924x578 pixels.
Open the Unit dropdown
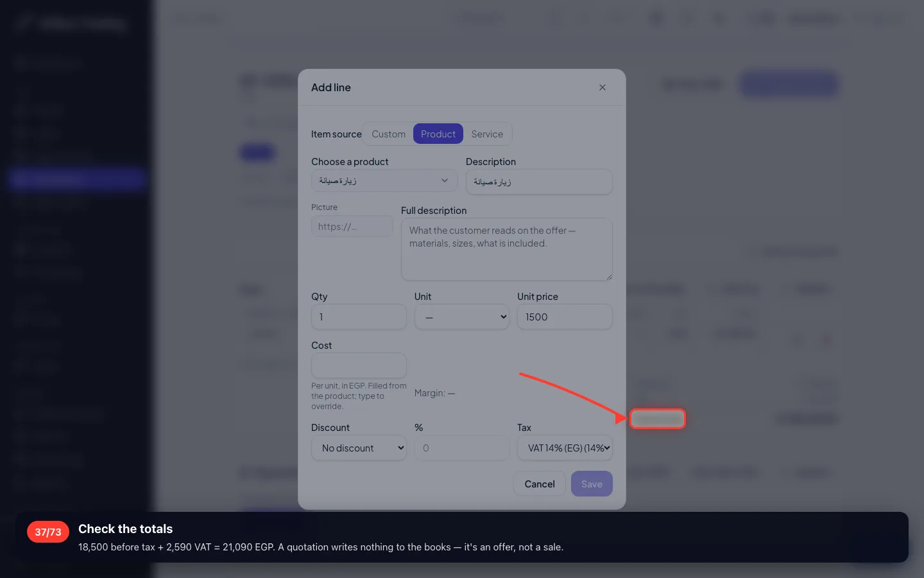tap(461, 317)
